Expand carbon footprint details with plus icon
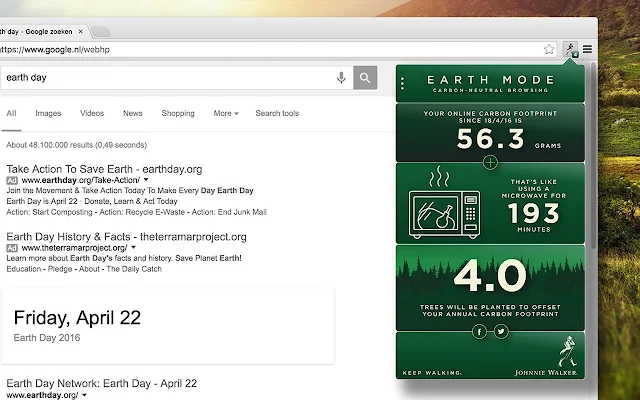The width and height of the screenshot is (640, 400). coord(490,162)
